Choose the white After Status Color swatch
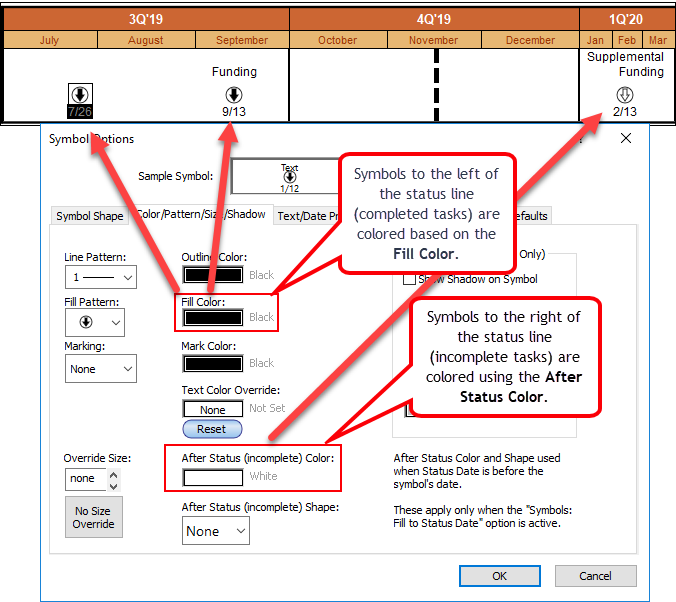Viewport: 676px width, 602px height. pos(212,477)
